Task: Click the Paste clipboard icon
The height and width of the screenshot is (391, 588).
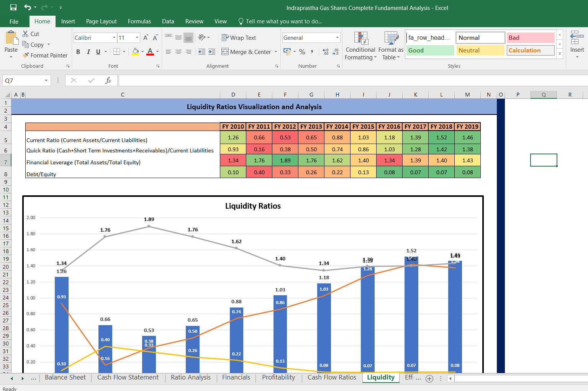Action: (11, 38)
